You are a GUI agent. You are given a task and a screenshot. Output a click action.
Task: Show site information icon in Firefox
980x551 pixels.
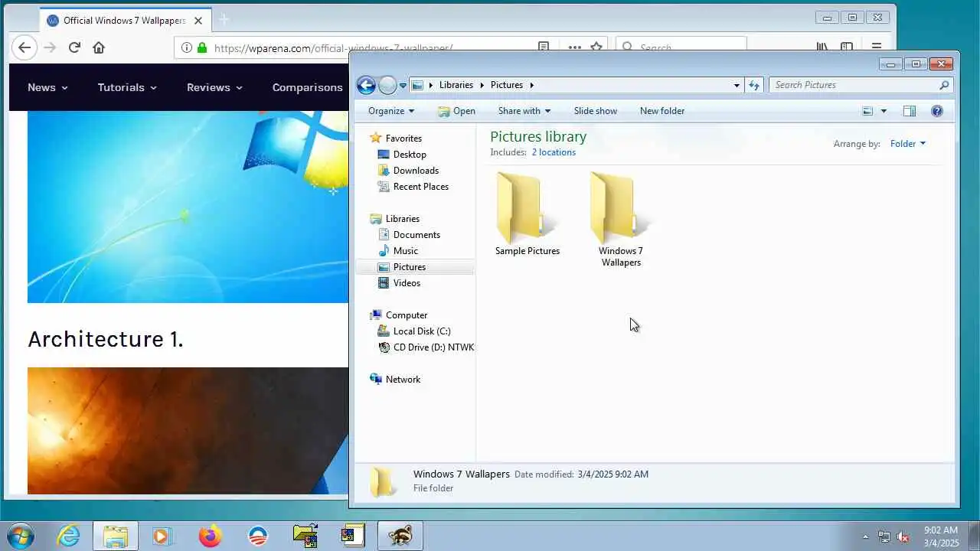tap(187, 47)
